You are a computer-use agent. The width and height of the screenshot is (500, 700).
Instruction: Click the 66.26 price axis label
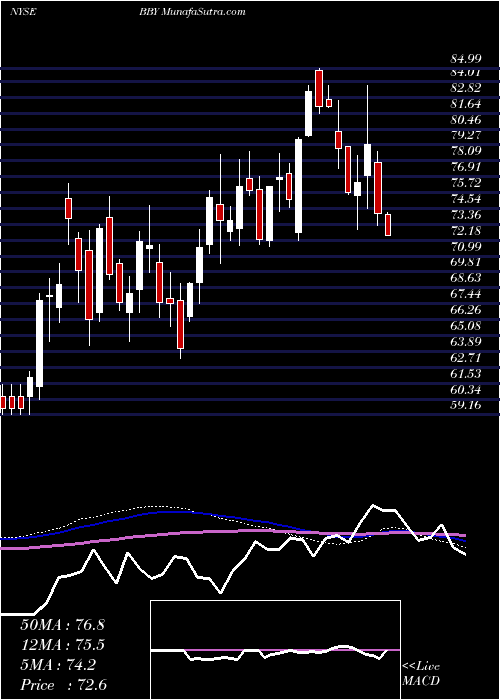pos(465,309)
